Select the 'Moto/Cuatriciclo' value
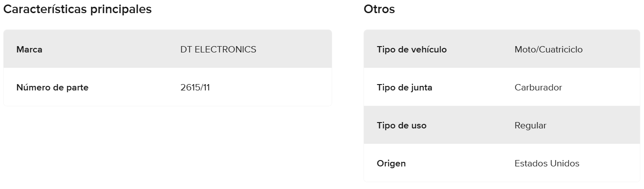Viewport: 644px width, 189px height. tap(548, 49)
